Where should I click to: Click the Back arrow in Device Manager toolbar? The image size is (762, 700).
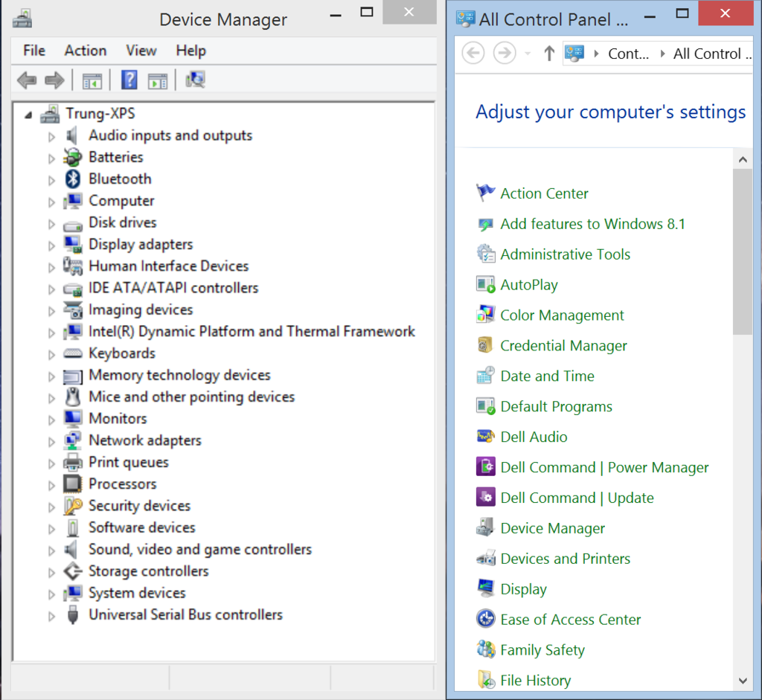(27, 80)
